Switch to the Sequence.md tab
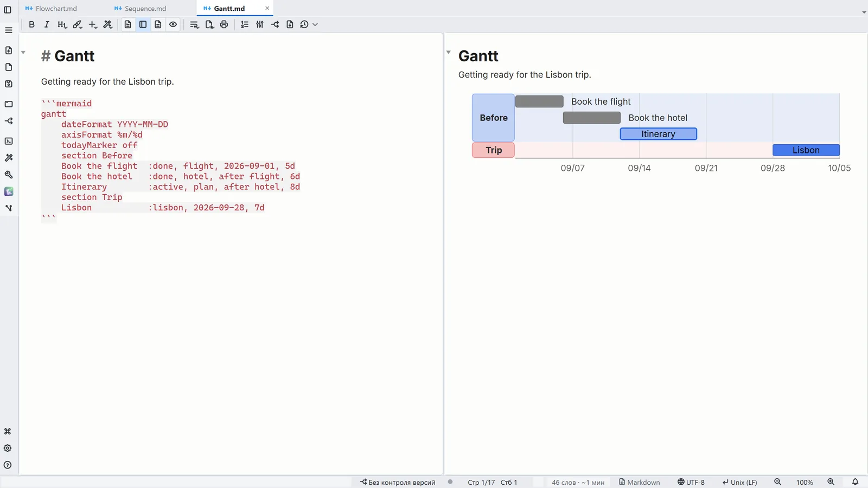868x488 pixels. [140, 9]
